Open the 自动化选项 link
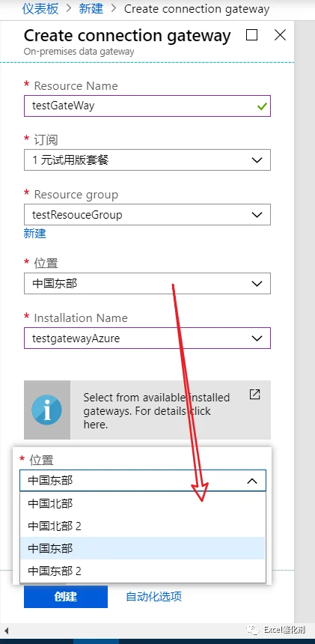Screen dimensions: 315x644 point(154,596)
